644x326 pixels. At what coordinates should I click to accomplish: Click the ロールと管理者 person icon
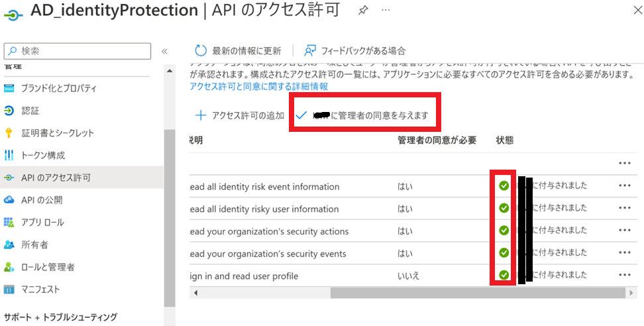[x=9, y=267]
